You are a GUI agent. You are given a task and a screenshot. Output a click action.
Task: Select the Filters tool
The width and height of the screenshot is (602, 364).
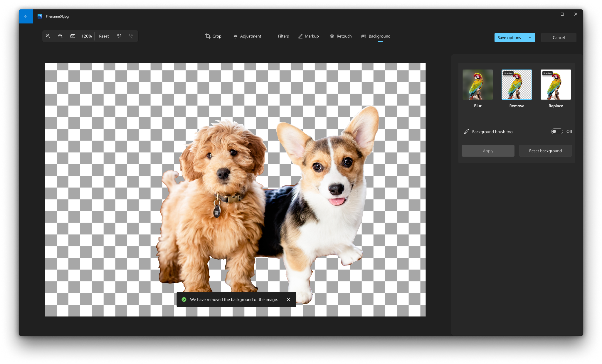point(282,36)
